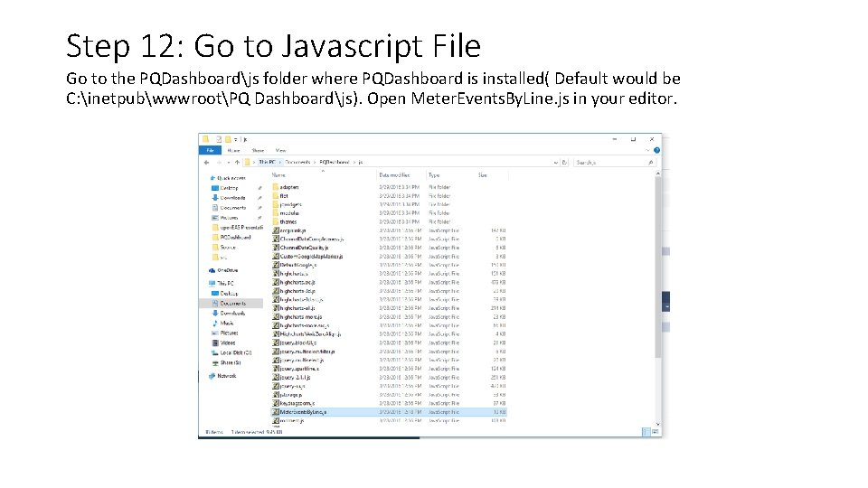Select highcharts-more.js file name

[x=300, y=317]
